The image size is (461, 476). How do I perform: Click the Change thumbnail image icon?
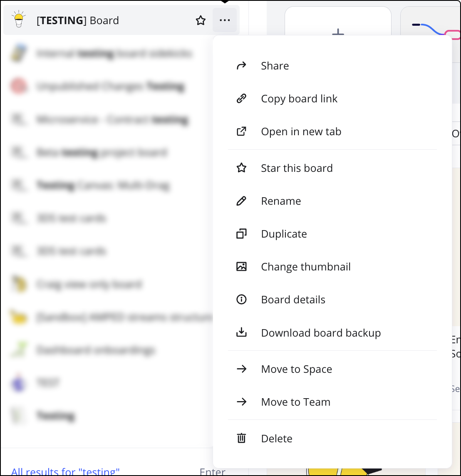click(241, 266)
